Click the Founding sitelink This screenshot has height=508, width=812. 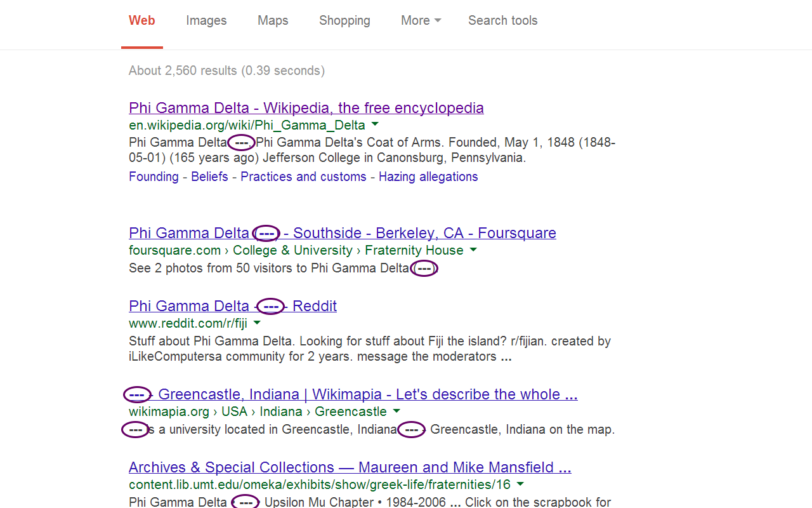click(x=154, y=177)
